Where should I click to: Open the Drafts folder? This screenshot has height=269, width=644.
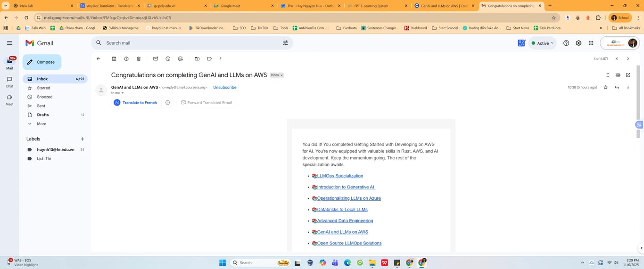click(x=55, y=115)
